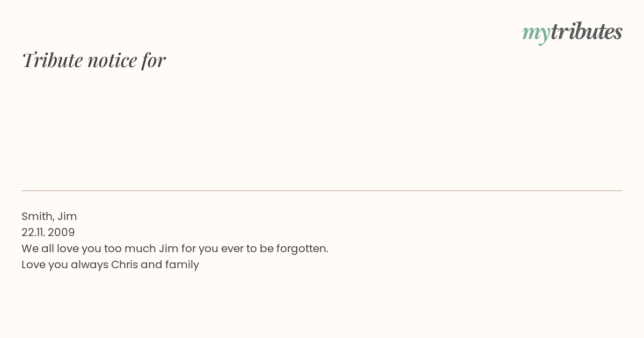Click the mytributes logo
This screenshot has height=338, width=644.
pos(572,33)
